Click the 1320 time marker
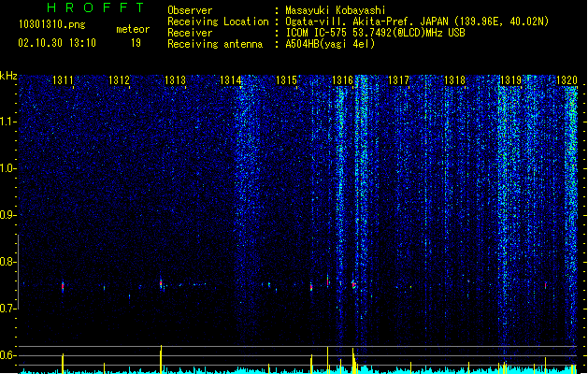This screenshot has width=588, height=374. [x=566, y=80]
